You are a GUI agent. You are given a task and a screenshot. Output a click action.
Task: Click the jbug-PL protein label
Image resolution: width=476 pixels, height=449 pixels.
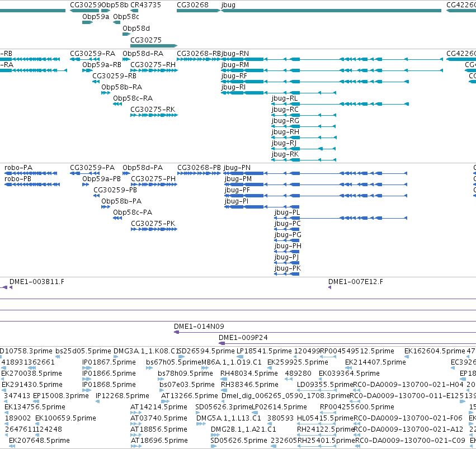point(287,212)
